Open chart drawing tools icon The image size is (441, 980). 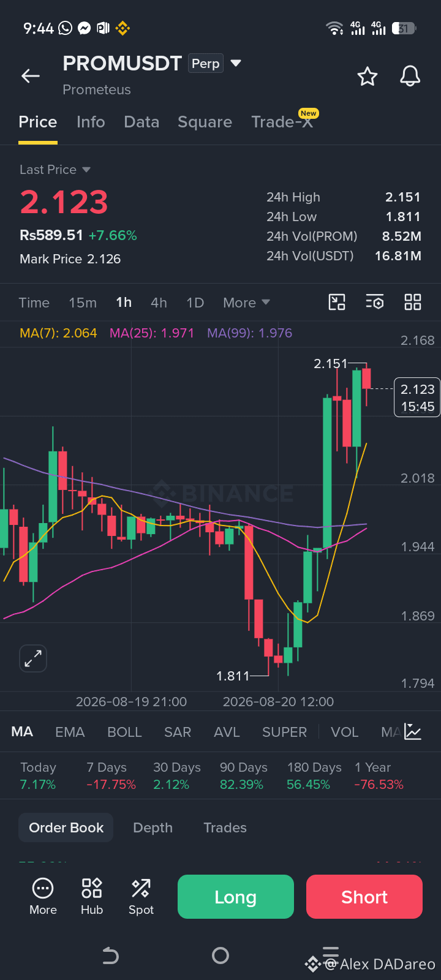tap(337, 302)
